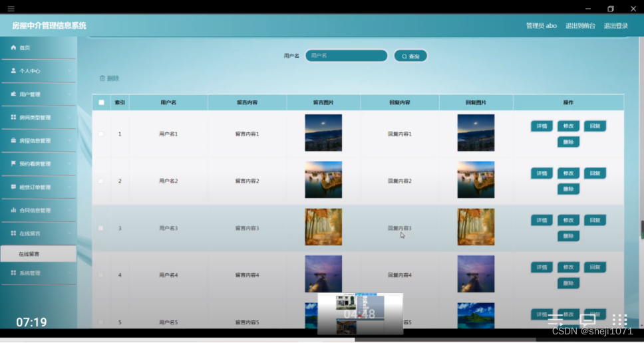Expand the 合同信息管理 chevron

click(69, 211)
